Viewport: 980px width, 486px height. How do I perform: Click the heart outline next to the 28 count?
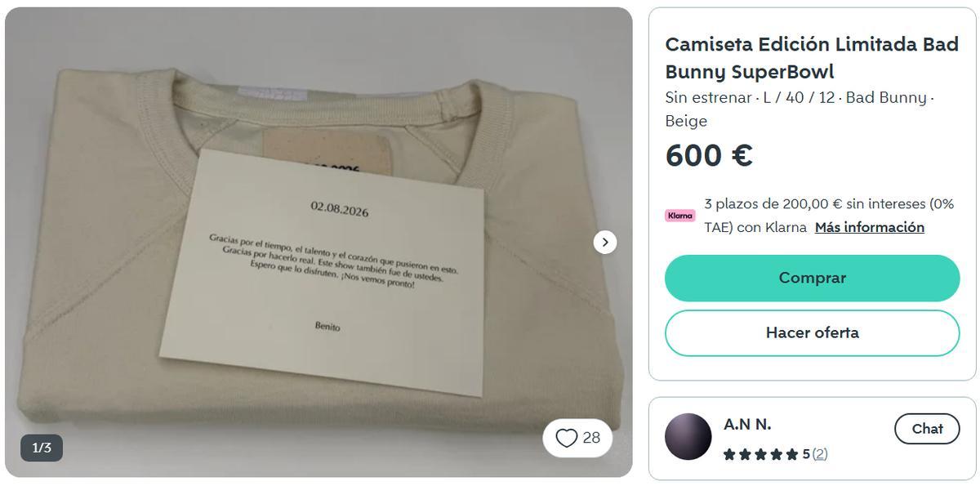pyautogui.click(x=567, y=438)
